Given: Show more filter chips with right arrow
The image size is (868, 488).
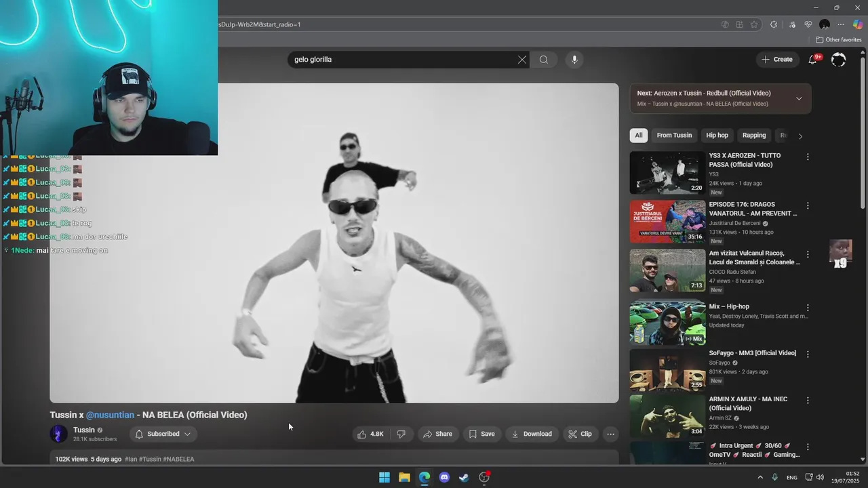Looking at the screenshot, I should [x=800, y=136].
